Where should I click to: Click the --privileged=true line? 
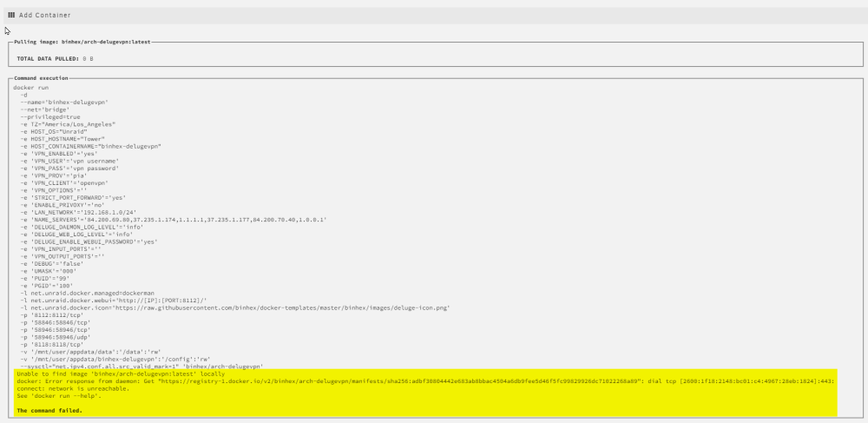click(50, 116)
